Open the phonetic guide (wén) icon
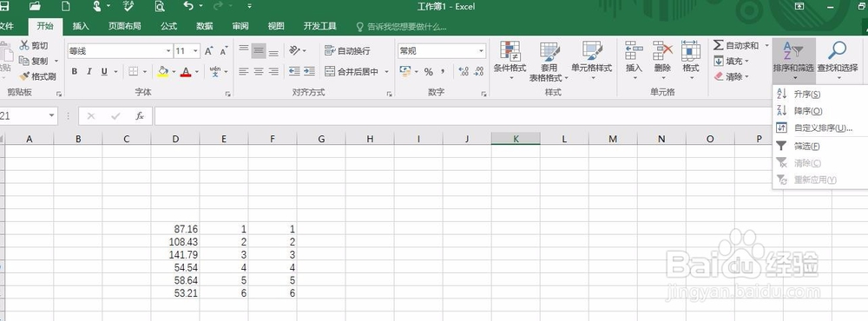Viewport: 868px width, 321px height. coord(214,71)
